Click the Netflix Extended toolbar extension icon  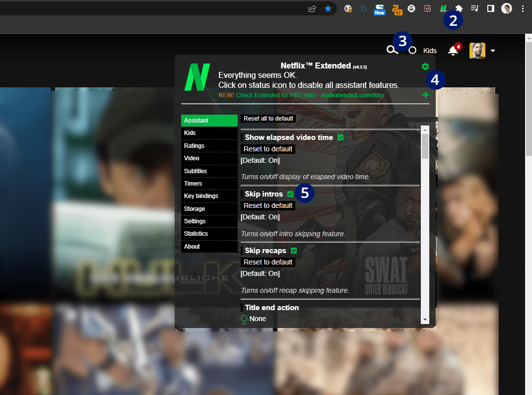coord(443,9)
